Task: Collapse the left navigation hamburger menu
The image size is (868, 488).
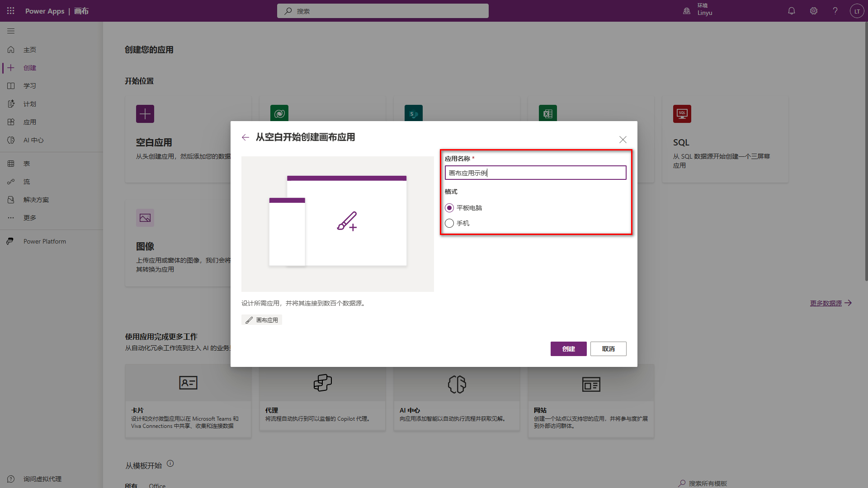Action: (x=11, y=31)
